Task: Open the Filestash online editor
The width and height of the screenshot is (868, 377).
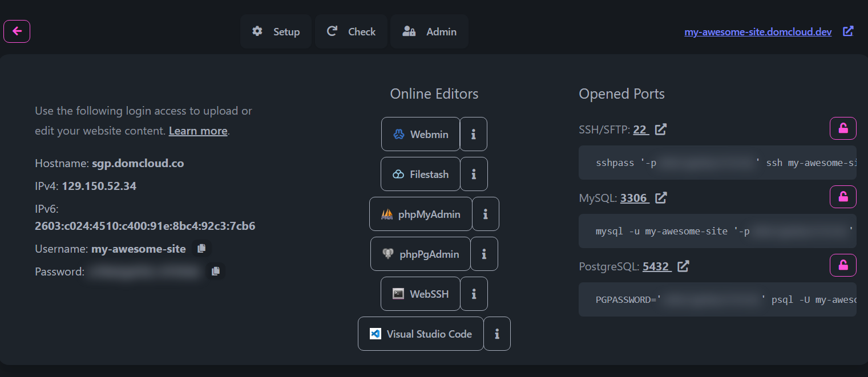Action: click(x=421, y=174)
